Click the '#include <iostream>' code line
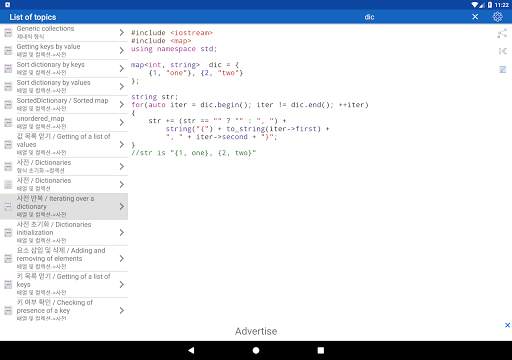This screenshot has height=360, width=512. (172, 33)
